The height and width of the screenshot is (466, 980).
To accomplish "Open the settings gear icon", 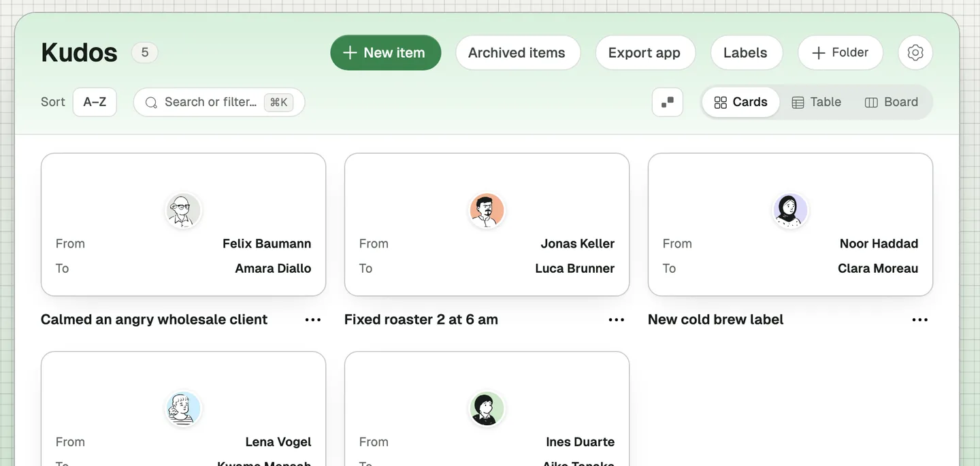I will pyautogui.click(x=915, y=52).
